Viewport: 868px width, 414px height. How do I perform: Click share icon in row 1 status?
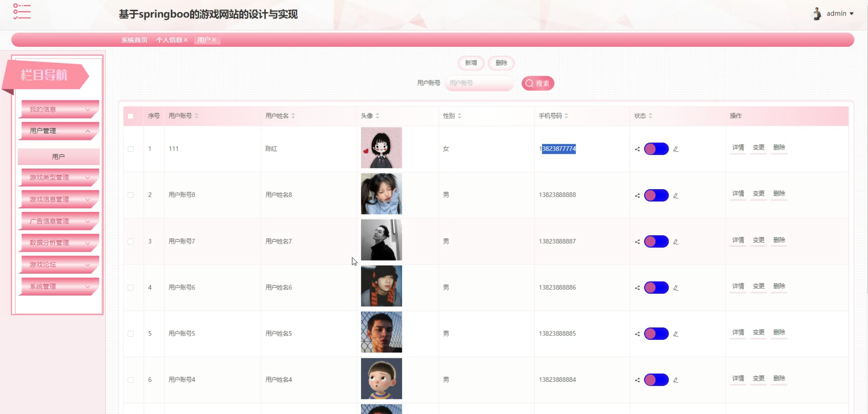point(637,149)
